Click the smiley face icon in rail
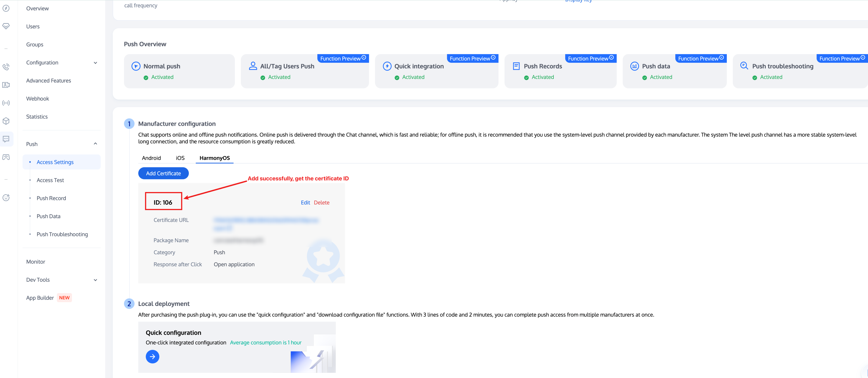Viewport: 868px width, 378px height. (6, 198)
